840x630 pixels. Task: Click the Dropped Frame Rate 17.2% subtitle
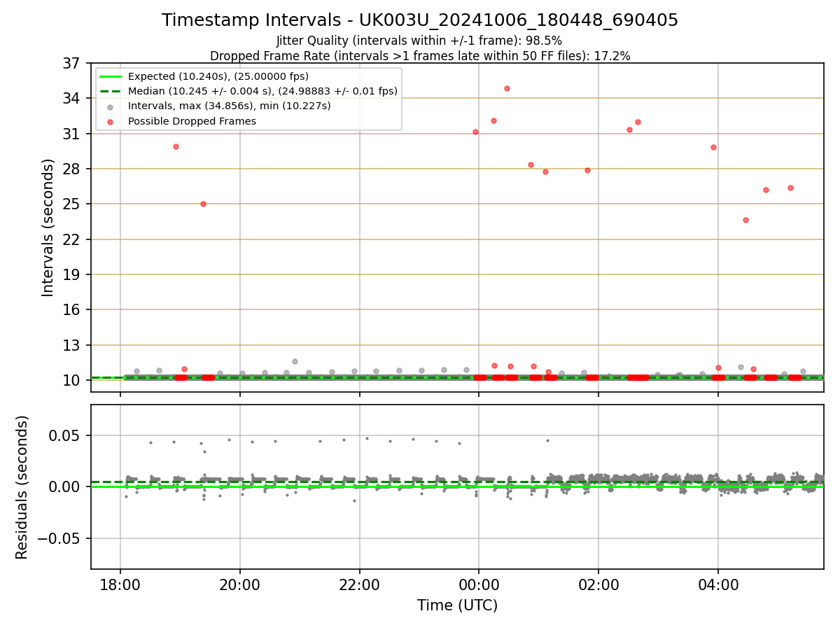point(420,56)
